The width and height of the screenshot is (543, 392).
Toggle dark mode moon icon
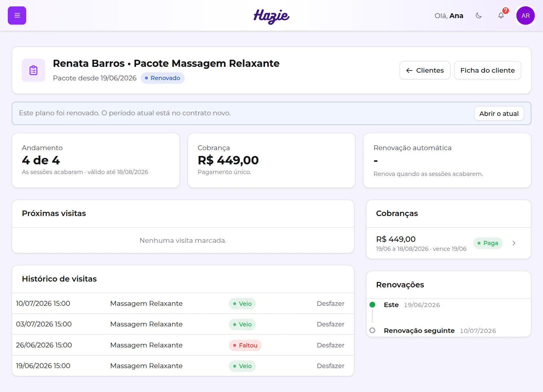pyautogui.click(x=479, y=15)
